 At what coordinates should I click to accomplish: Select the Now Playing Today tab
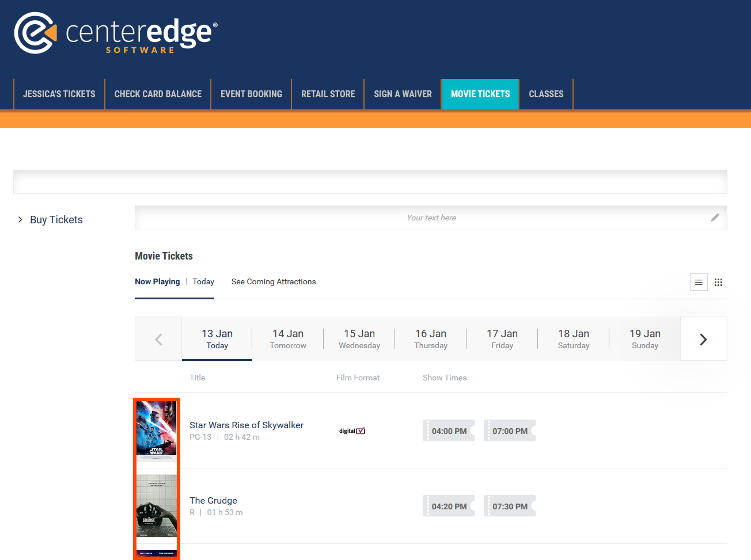pyautogui.click(x=175, y=281)
